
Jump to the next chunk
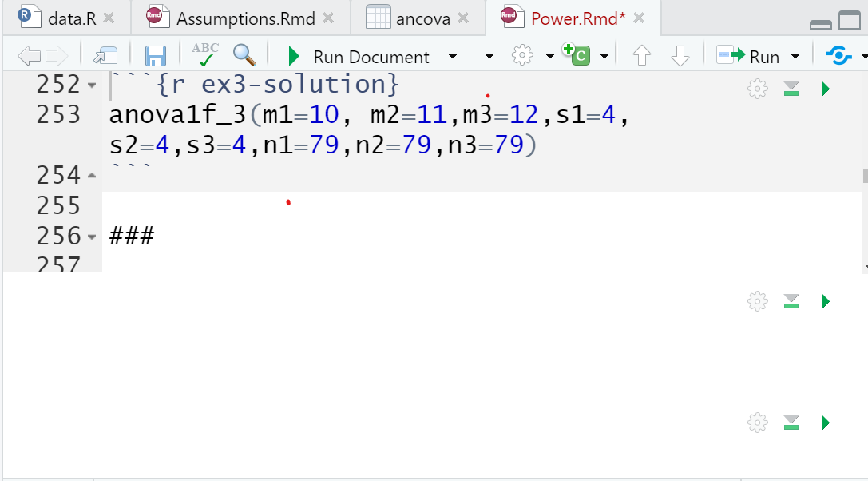coord(680,56)
